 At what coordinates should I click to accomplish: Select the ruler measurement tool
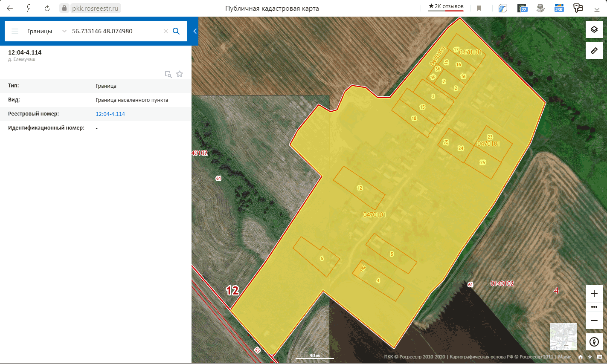(x=594, y=51)
